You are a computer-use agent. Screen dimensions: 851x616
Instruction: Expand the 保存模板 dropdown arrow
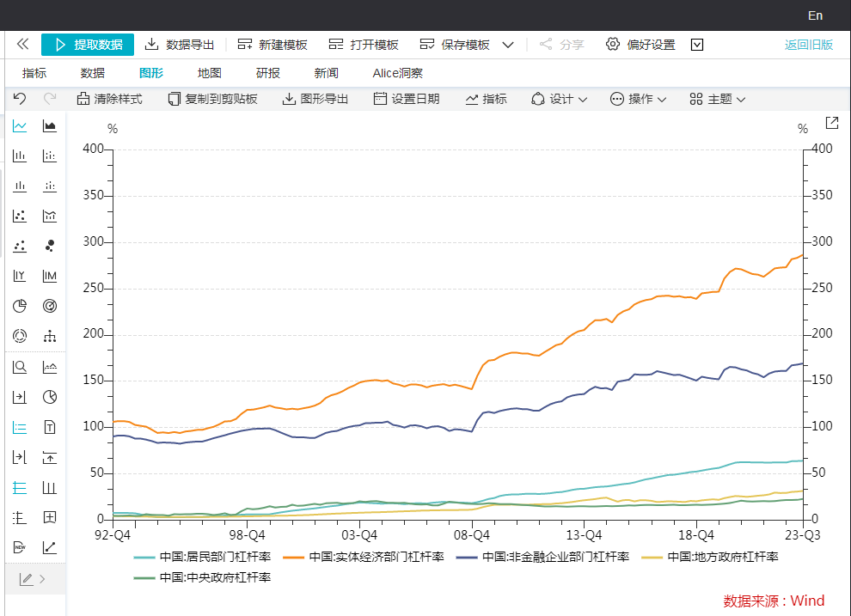tap(508, 45)
